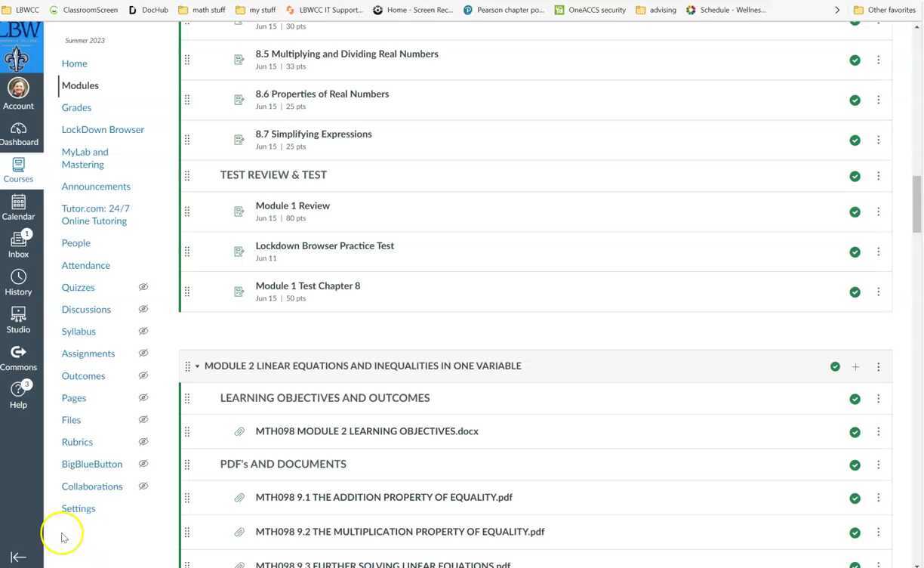
Task: Toggle published checkmark for Module 1 Test Chapter 8
Action: point(855,292)
